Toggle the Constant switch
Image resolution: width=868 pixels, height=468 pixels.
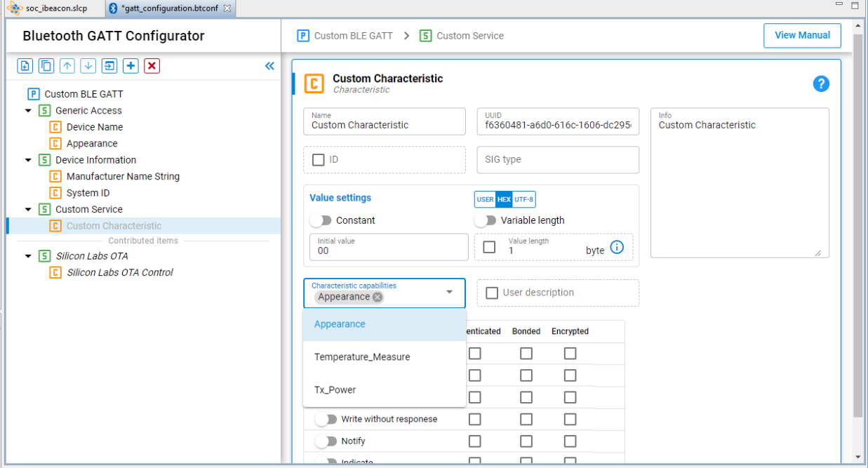pos(321,220)
